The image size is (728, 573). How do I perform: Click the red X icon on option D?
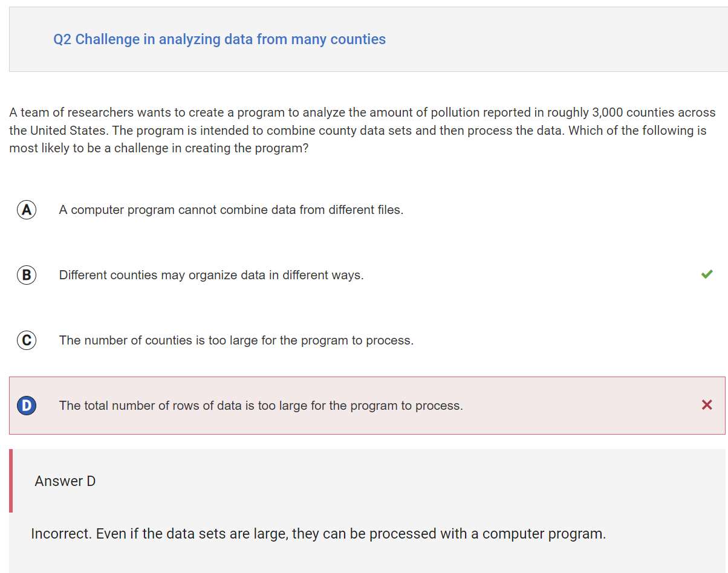[707, 405]
